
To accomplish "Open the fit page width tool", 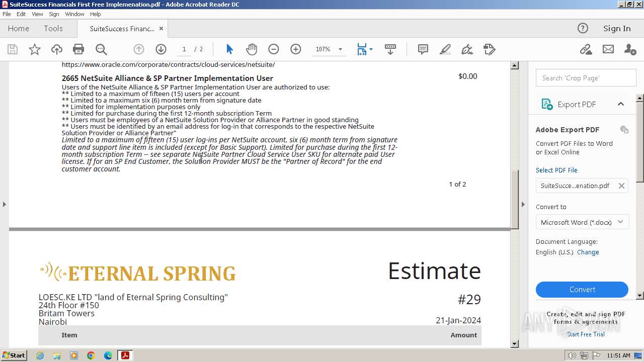I will 362,49.
